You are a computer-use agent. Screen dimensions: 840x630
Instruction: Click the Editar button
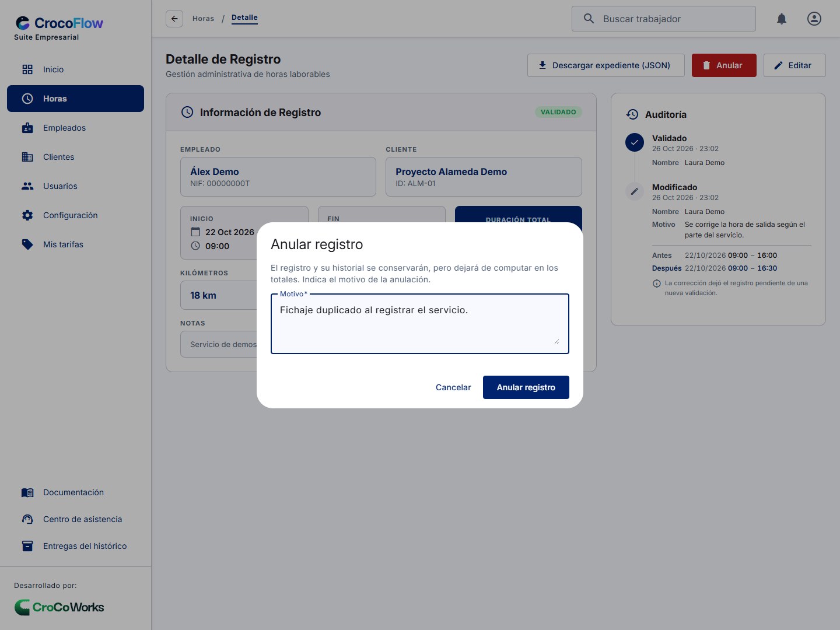click(x=794, y=65)
